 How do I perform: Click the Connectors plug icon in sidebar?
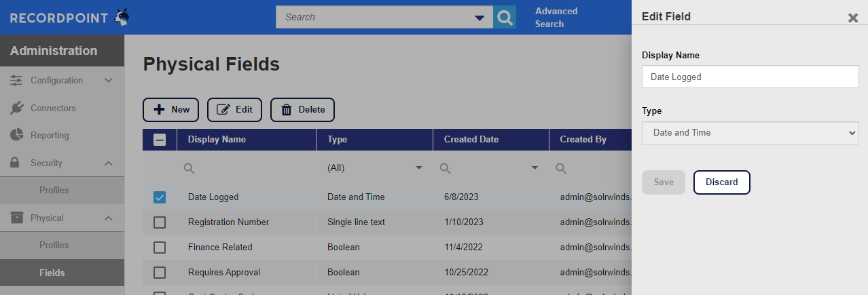pos(17,108)
